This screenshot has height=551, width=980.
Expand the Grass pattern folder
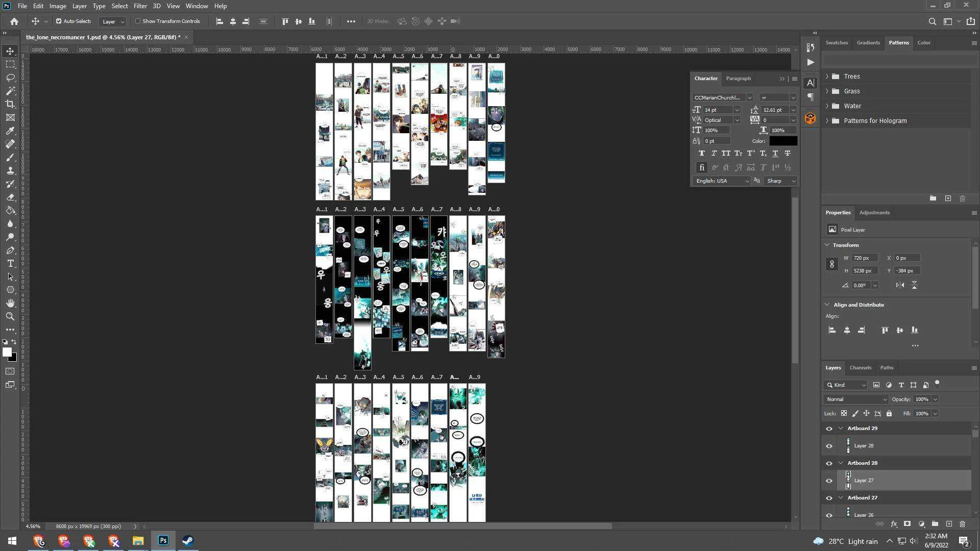pos(827,91)
